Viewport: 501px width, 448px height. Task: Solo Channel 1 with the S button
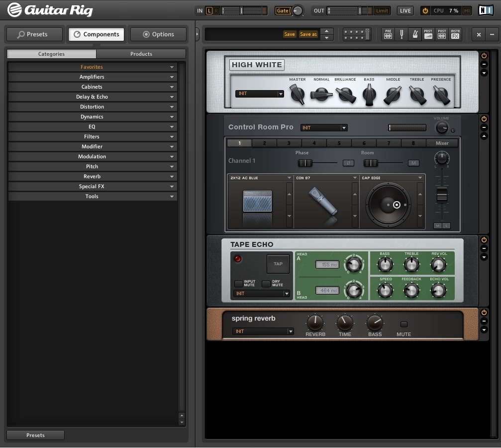pyautogui.click(x=446, y=226)
